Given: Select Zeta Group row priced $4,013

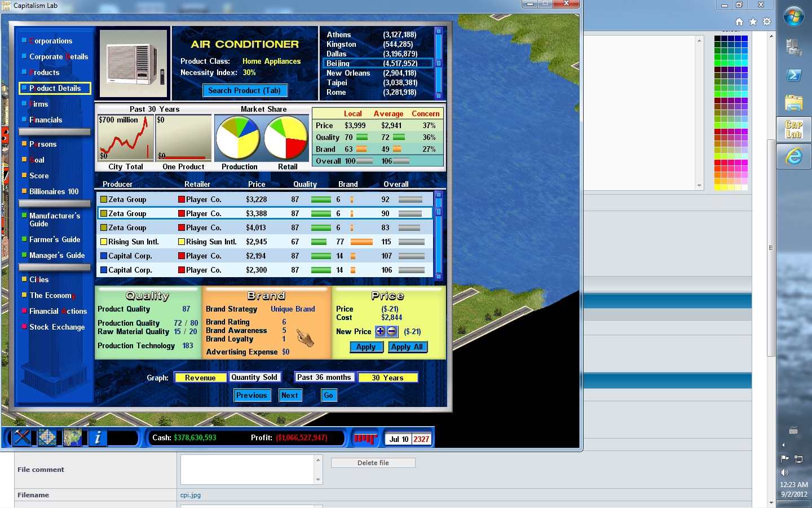Looking at the screenshot, I should [265, 227].
